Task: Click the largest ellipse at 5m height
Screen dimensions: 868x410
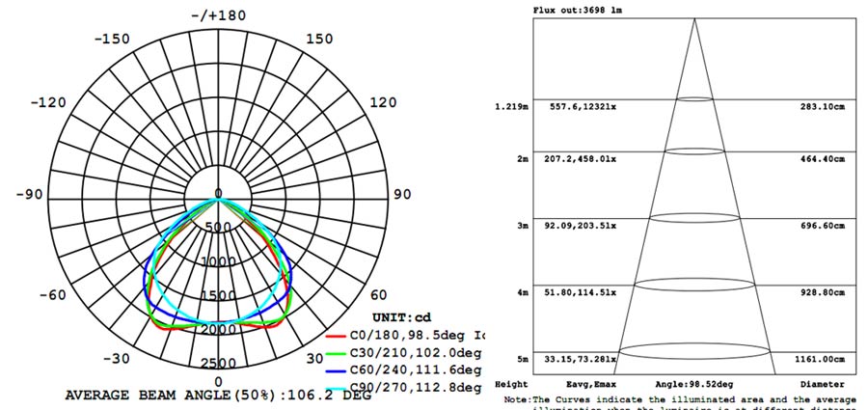Action: [x=694, y=347]
